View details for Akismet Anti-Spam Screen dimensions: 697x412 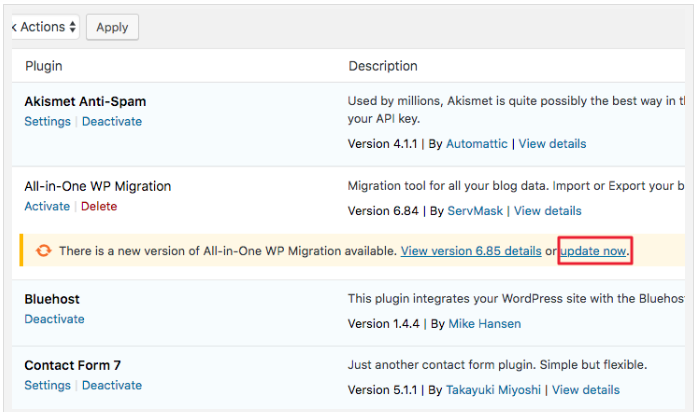(552, 144)
